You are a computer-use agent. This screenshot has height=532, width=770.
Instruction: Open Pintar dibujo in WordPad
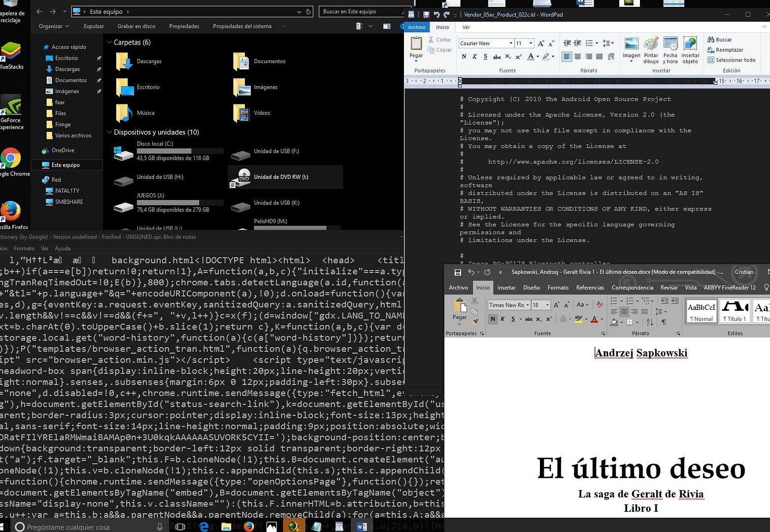pos(651,50)
